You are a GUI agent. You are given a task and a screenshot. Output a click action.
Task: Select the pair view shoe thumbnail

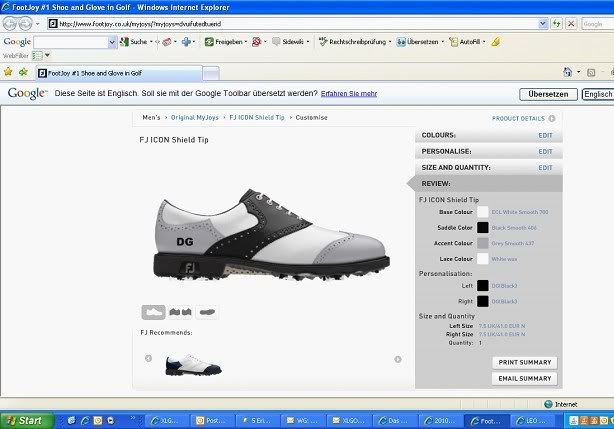tap(180, 312)
